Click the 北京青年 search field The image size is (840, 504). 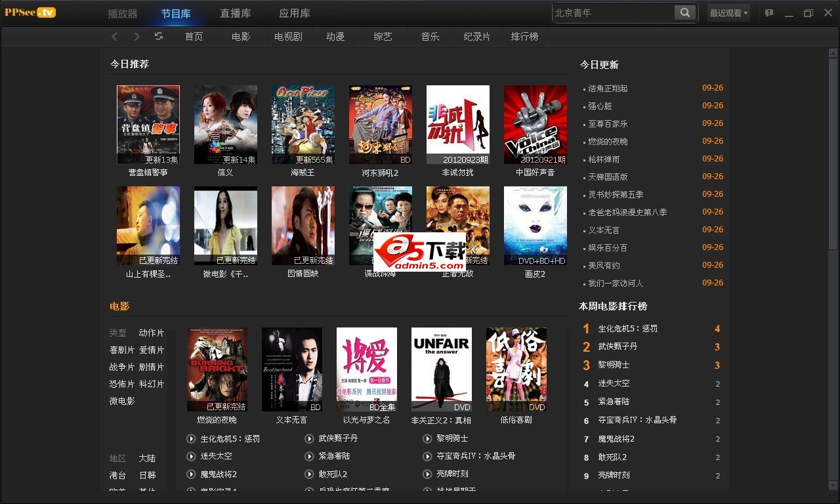pyautogui.click(x=613, y=12)
